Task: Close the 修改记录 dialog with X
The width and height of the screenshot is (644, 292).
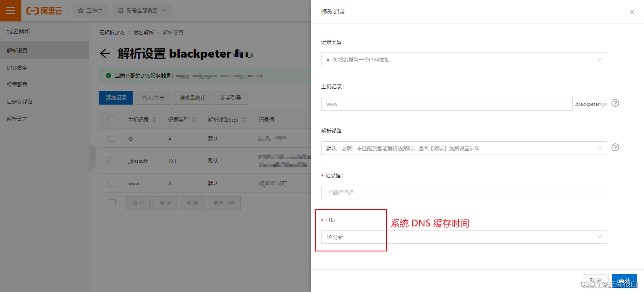Action: [x=632, y=12]
